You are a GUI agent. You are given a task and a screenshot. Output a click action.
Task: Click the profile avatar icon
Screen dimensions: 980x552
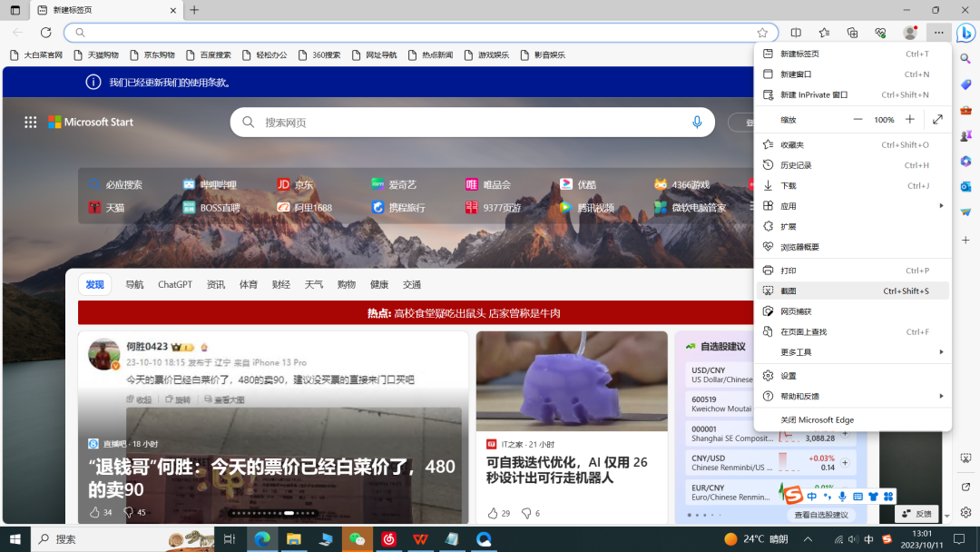click(x=910, y=33)
